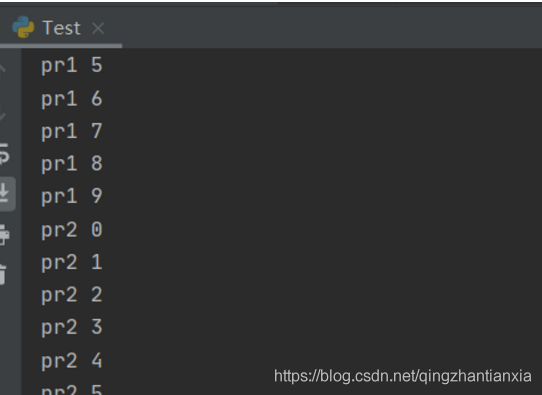The width and height of the screenshot is (542, 395).
Task: Close the Test run tab
Action: tap(98, 28)
